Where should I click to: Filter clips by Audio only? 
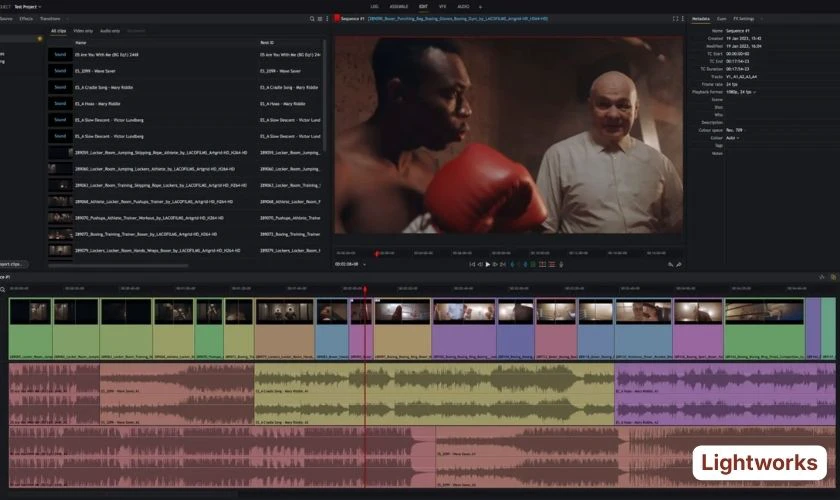point(110,31)
